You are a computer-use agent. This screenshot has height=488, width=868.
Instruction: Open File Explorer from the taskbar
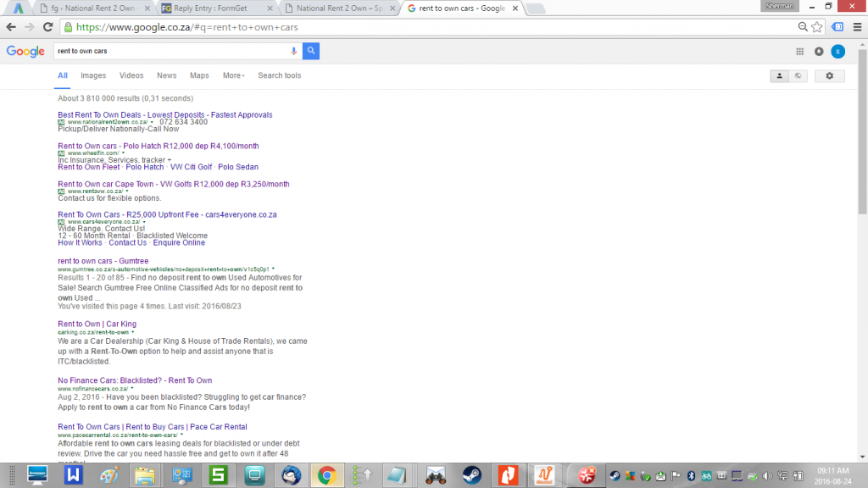click(145, 475)
